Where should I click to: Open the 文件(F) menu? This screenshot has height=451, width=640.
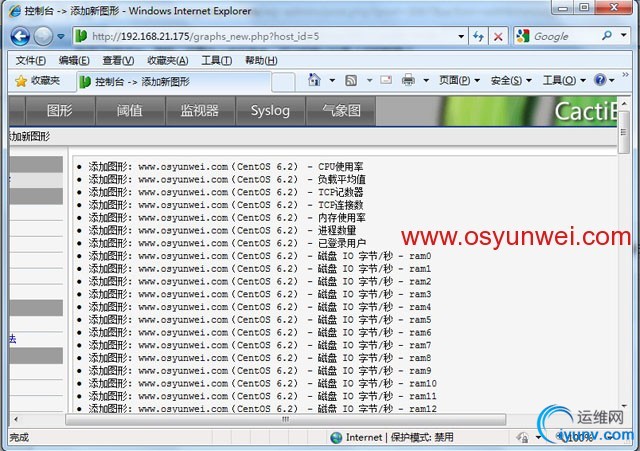31,61
